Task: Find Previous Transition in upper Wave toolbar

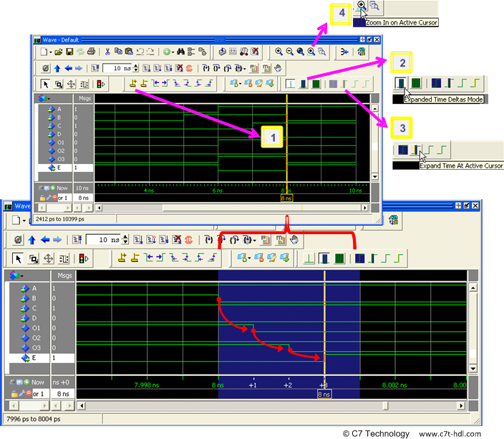Action: pyautogui.click(x=155, y=84)
